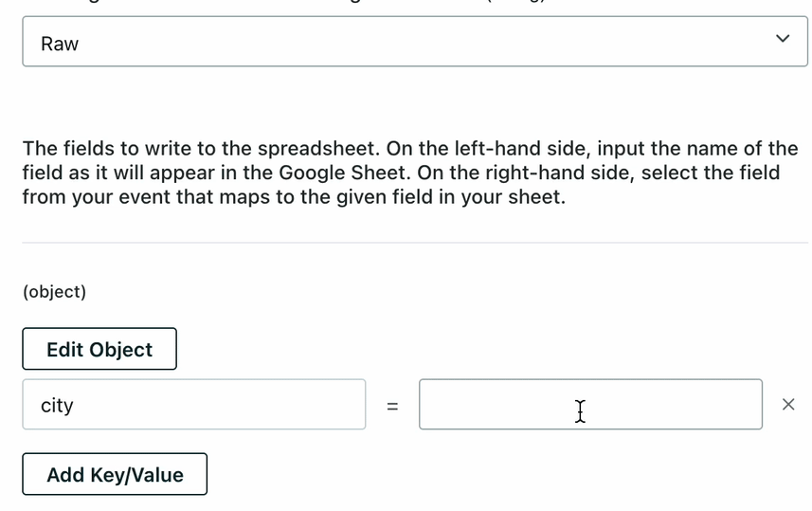Viewport: 812px width, 511px height.
Task: Click the 'Raw' text in the combo box
Action: click(60, 44)
